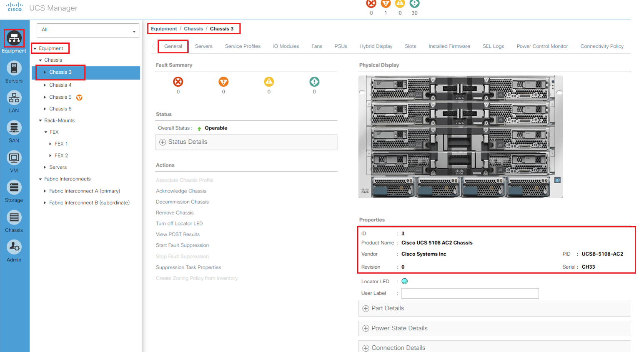The height and width of the screenshot is (352, 644).
Task: Switch to the PSUs tab
Action: coord(341,46)
